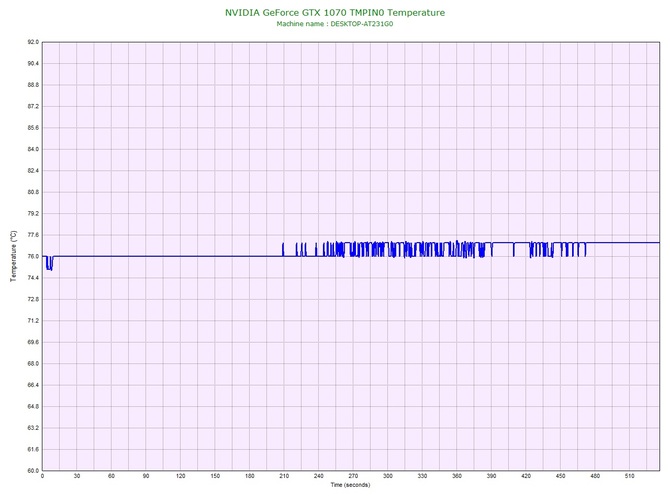Click the 88.8 temperature tick label

click(x=33, y=85)
